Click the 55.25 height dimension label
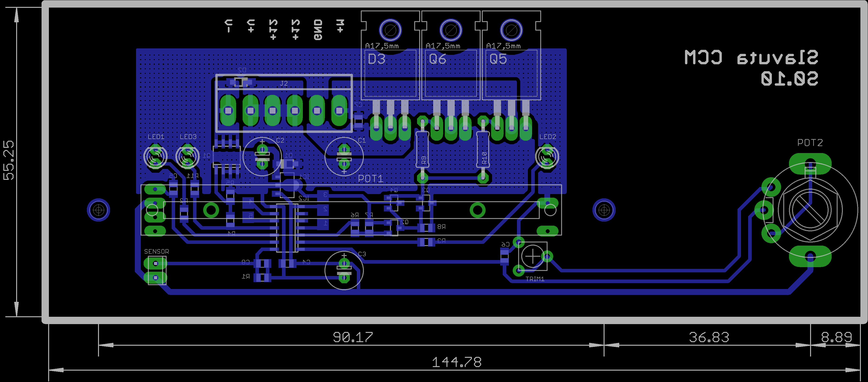Viewport: 868px width, 382px height. [x=9, y=160]
